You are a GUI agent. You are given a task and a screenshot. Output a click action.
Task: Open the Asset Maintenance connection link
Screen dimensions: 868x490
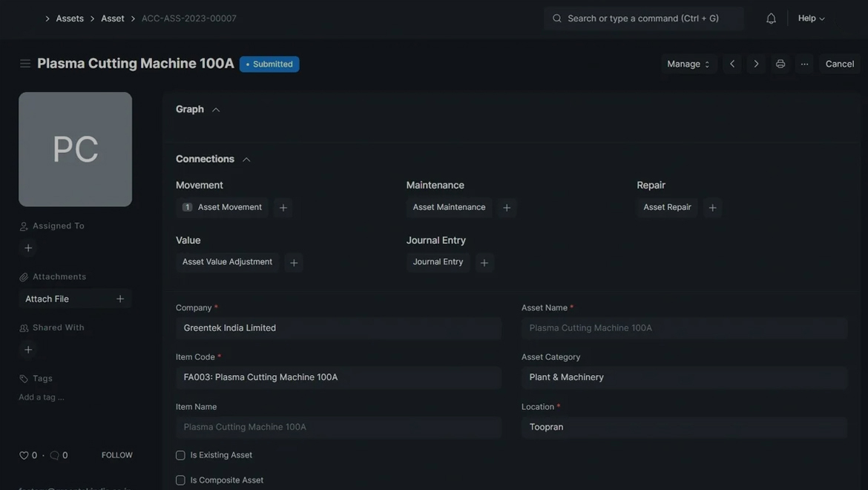pos(449,207)
